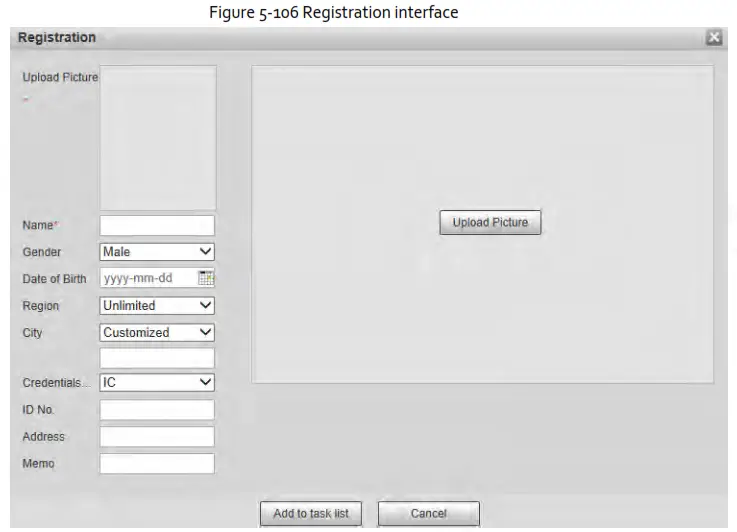Viewport: 737px width, 532px height.
Task: Open the City dropdown showing Customized
Action: (x=157, y=333)
